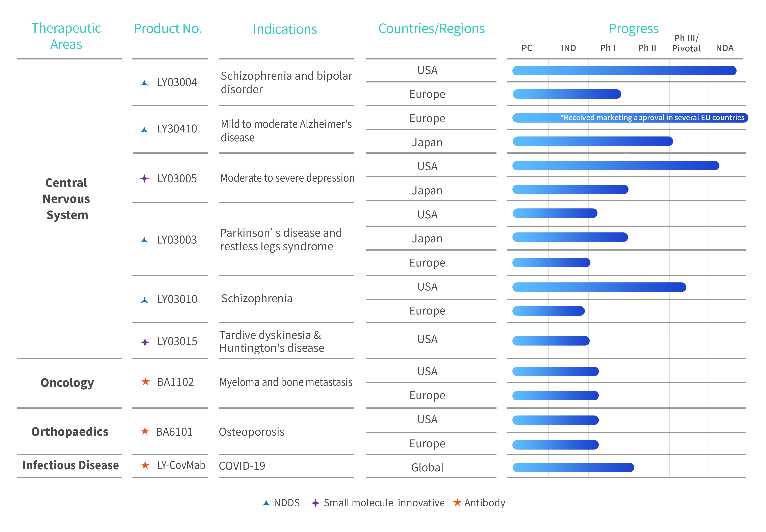Click the purple Small molecule legend icon

315,503
